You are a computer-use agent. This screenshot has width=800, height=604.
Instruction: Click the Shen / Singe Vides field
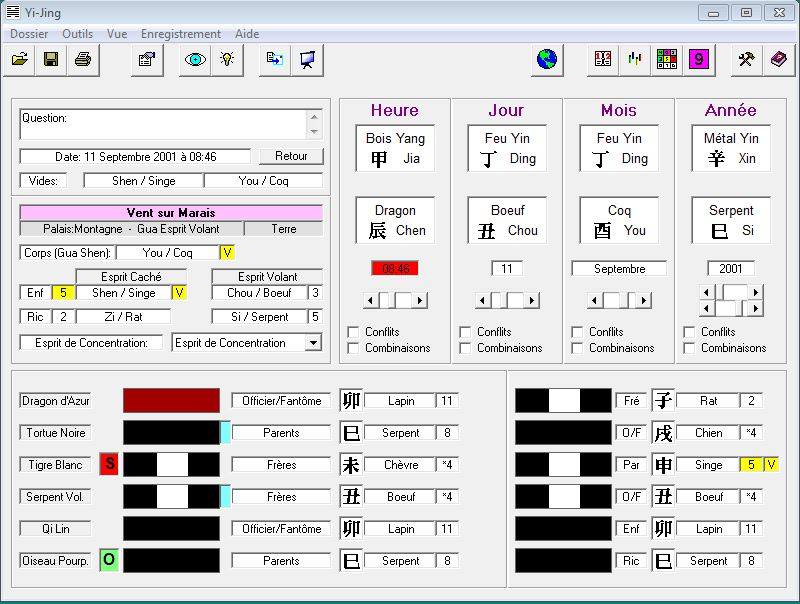click(x=143, y=181)
